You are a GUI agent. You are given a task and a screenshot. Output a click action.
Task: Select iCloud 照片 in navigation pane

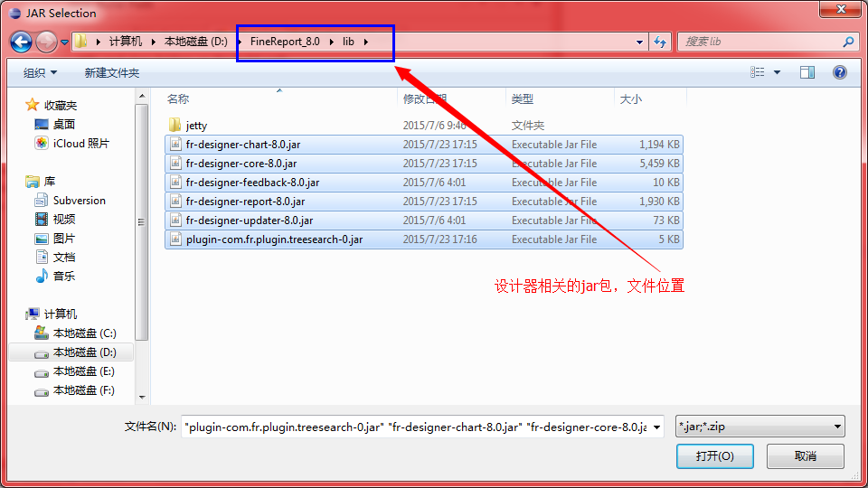tap(80, 144)
